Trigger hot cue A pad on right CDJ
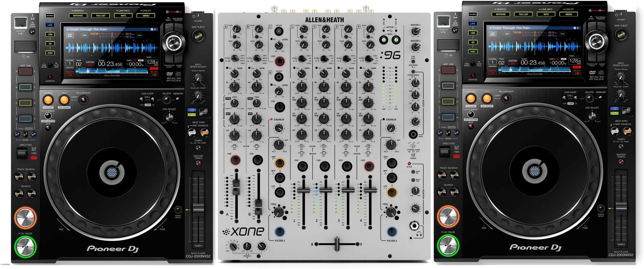The image size is (644, 269). 448,70
